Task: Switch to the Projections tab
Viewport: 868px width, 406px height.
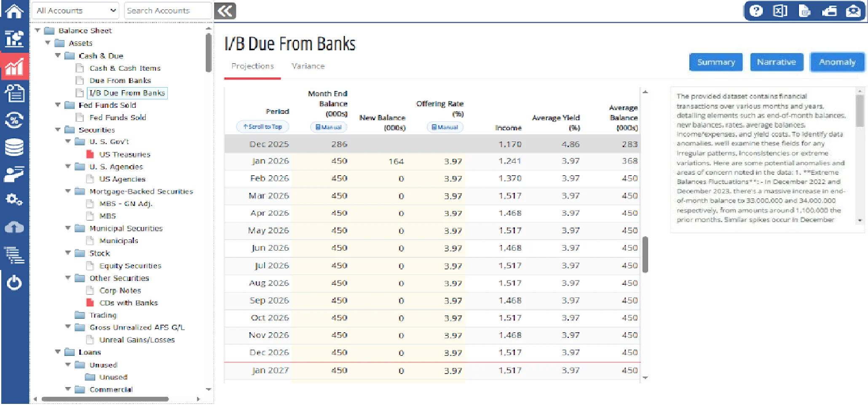Action: pyautogui.click(x=252, y=66)
